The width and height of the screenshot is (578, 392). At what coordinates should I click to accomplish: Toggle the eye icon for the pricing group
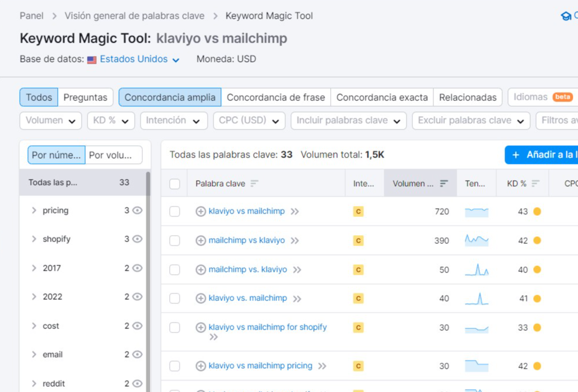click(x=138, y=210)
